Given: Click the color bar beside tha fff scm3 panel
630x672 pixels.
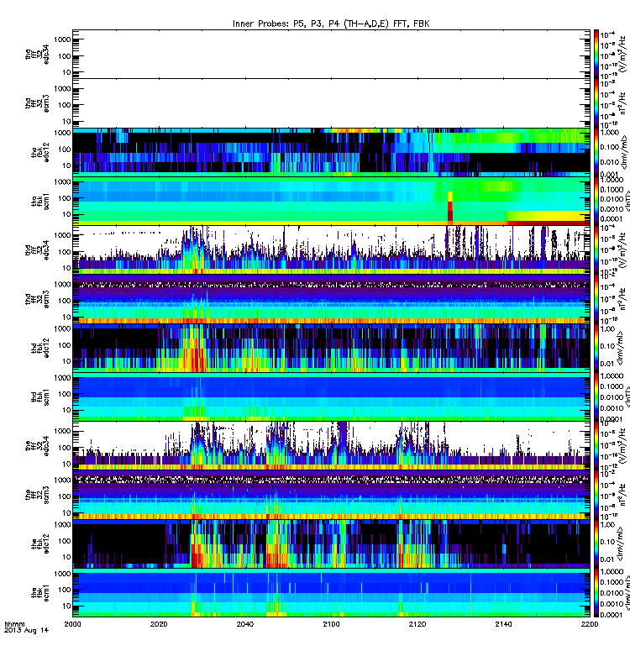Looking at the screenshot, I should click(x=596, y=103).
